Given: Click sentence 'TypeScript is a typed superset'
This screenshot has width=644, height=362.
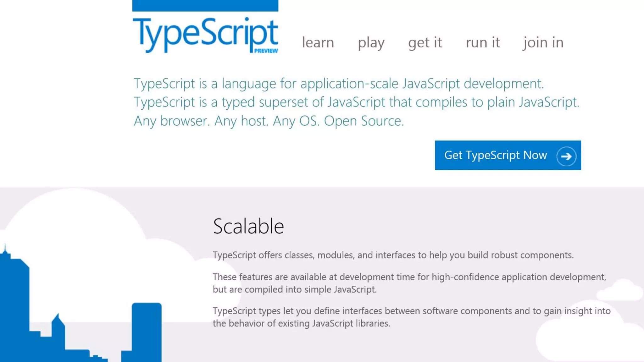Looking at the screenshot, I should [x=356, y=102].
